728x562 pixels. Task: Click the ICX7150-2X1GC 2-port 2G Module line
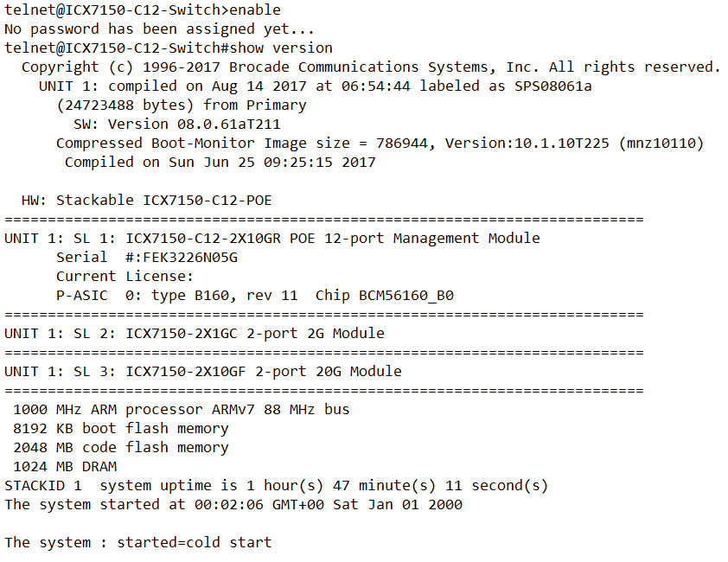point(194,334)
